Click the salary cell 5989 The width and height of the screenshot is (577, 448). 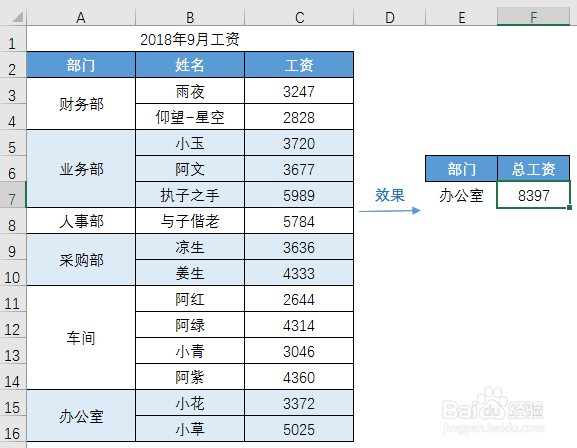click(x=299, y=195)
